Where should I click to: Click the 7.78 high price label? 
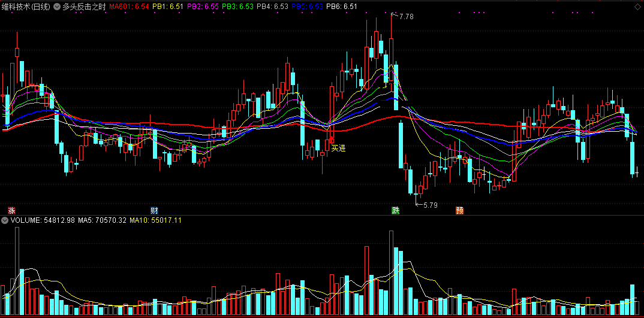click(406, 17)
